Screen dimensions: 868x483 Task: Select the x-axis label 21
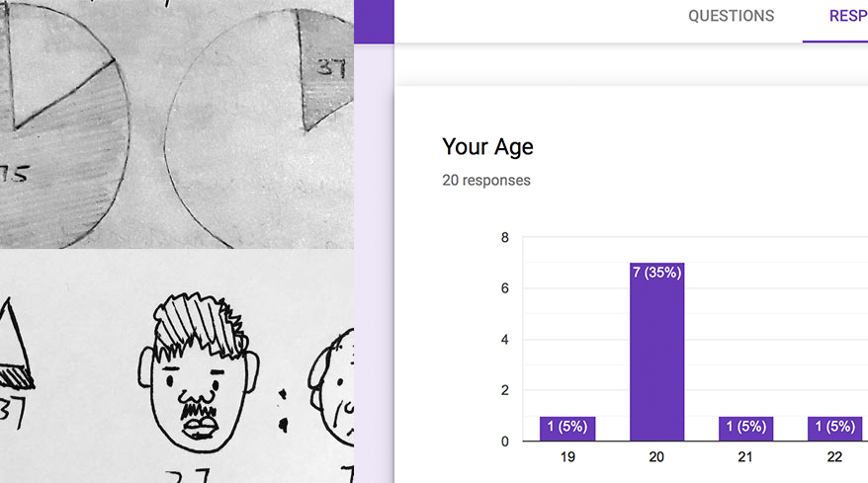coord(745,457)
